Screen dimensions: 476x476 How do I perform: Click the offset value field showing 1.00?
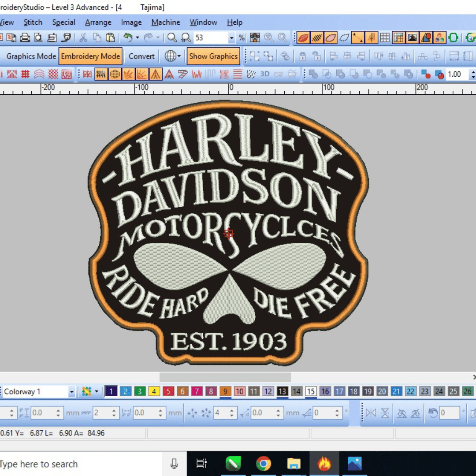pyautogui.click(x=458, y=74)
